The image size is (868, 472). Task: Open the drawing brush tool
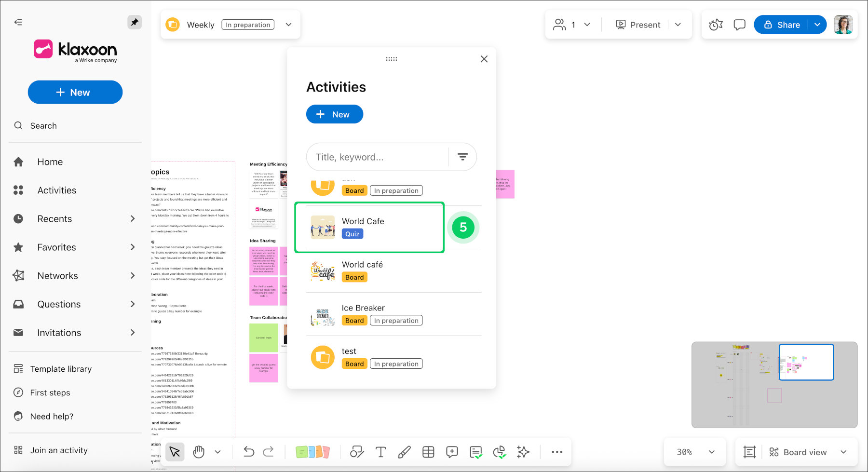click(404, 452)
